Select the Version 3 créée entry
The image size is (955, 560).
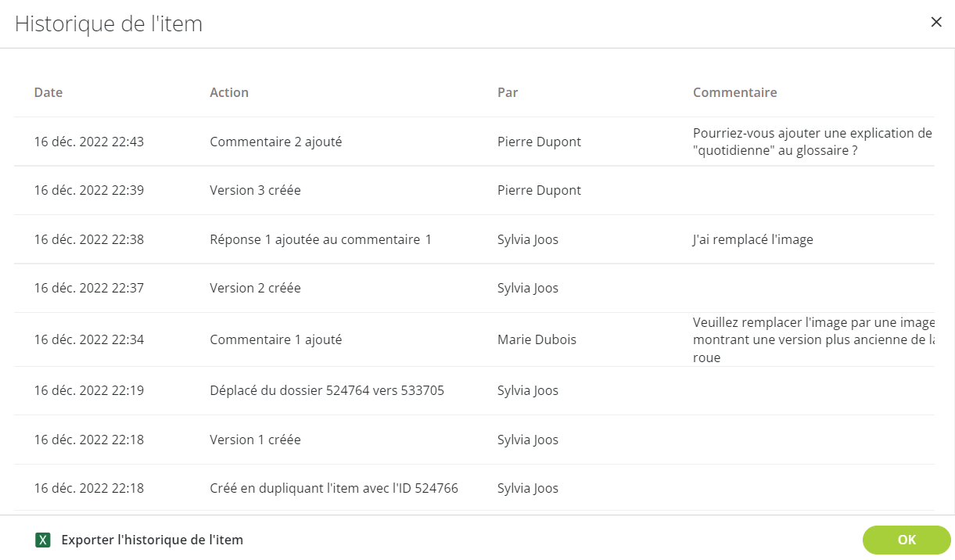(x=474, y=190)
